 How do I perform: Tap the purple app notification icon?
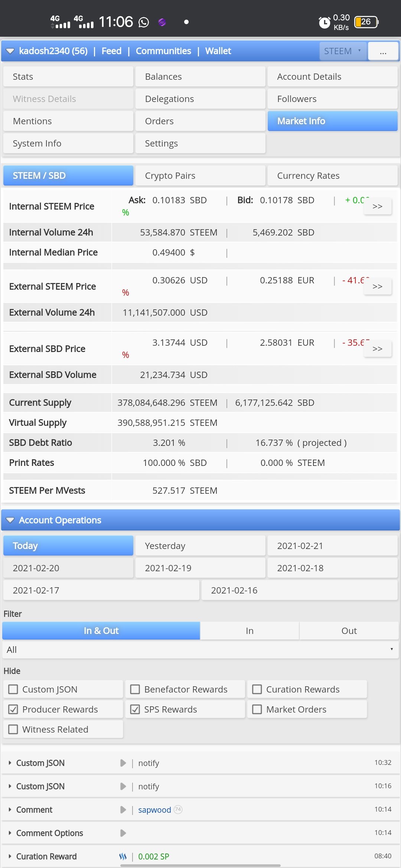162,22
